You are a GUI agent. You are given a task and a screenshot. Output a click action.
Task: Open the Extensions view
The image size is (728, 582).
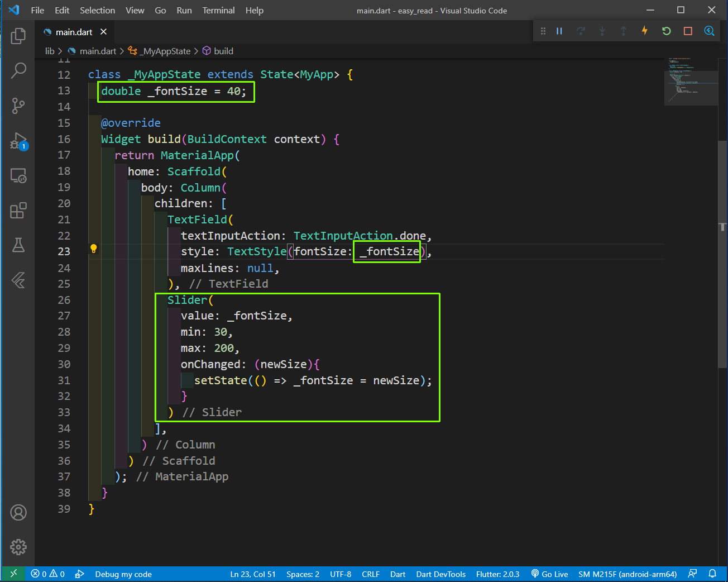18,211
